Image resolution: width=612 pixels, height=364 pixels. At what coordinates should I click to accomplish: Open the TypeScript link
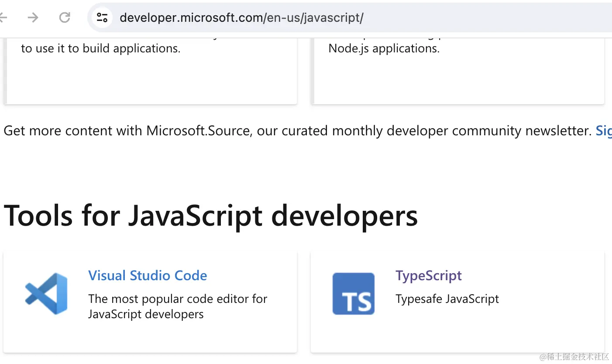point(429,275)
